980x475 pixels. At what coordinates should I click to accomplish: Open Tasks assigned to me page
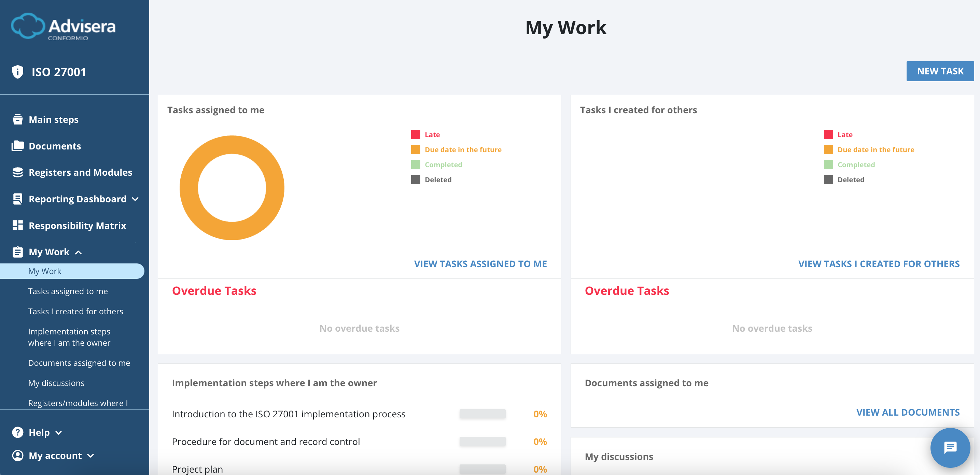pos(68,291)
